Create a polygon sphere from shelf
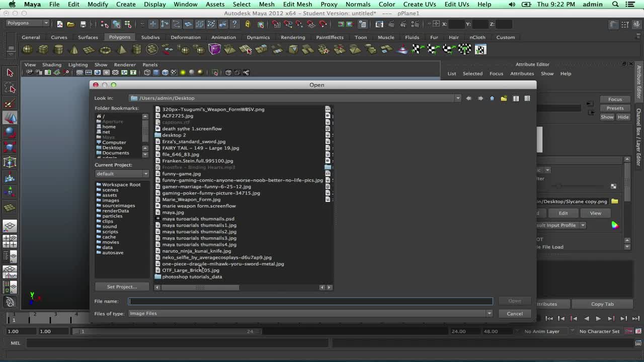Image resolution: width=644 pixels, height=362 pixels. click(28, 49)
